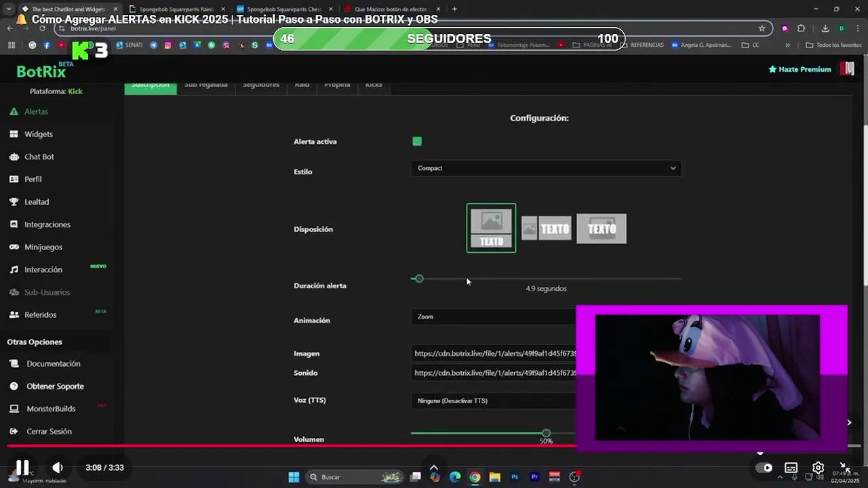Click the Sonido URL input field
The height and width of the screenshot is (488, 868).
[494, 373]
